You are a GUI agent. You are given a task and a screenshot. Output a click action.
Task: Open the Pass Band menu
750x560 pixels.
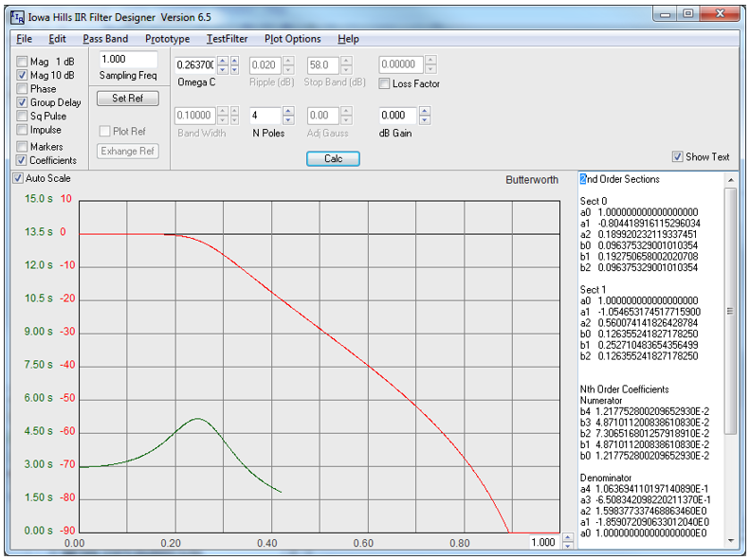click(x=105, y=39)
